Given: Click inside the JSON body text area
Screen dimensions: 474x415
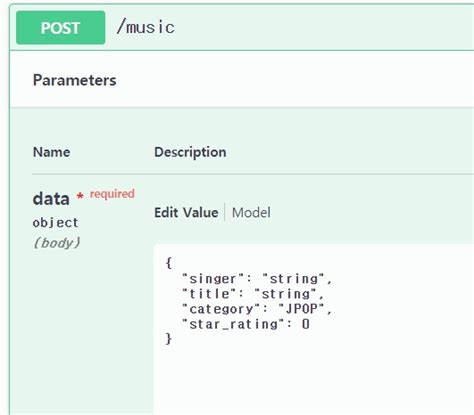Looking at the screenshot, I should tap(314, 329).
